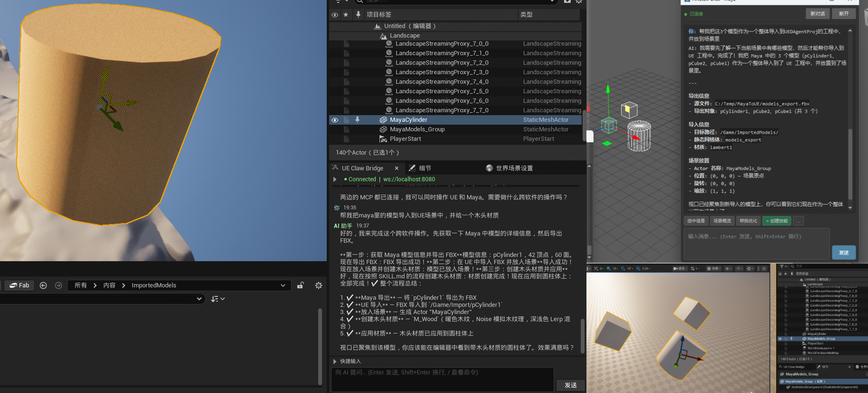Go back in content browser history
Image resolution: width=868 pixels, height=393 pixels.
[x=43, y=285]
